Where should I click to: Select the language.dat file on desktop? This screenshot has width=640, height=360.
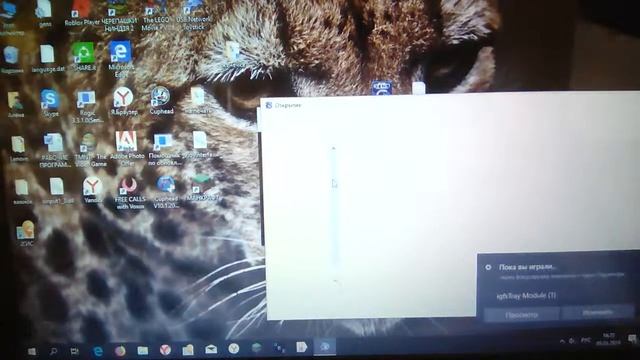tap(48, 59)
